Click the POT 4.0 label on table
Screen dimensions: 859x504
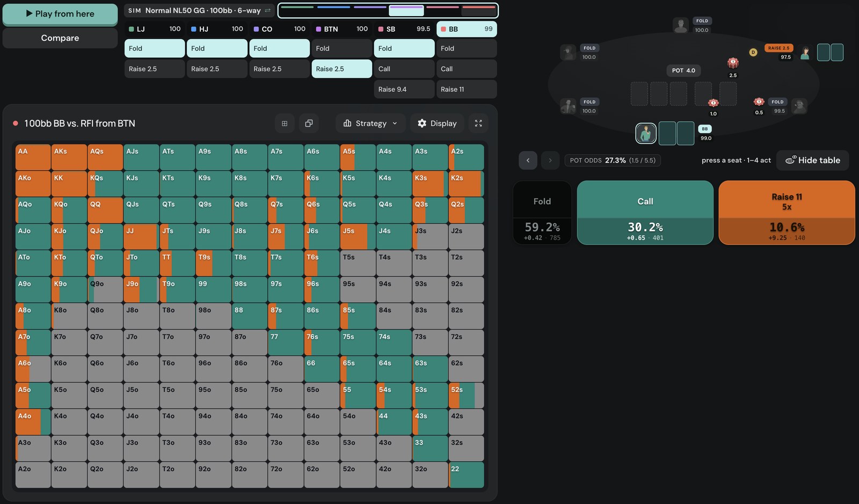pos(683,70)
